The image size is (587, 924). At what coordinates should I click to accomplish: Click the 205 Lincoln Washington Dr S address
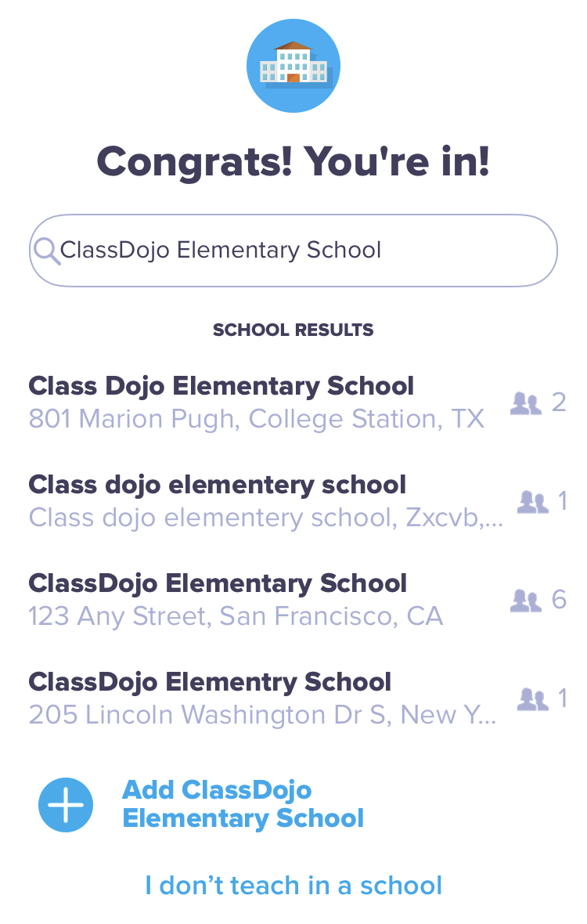263,715
